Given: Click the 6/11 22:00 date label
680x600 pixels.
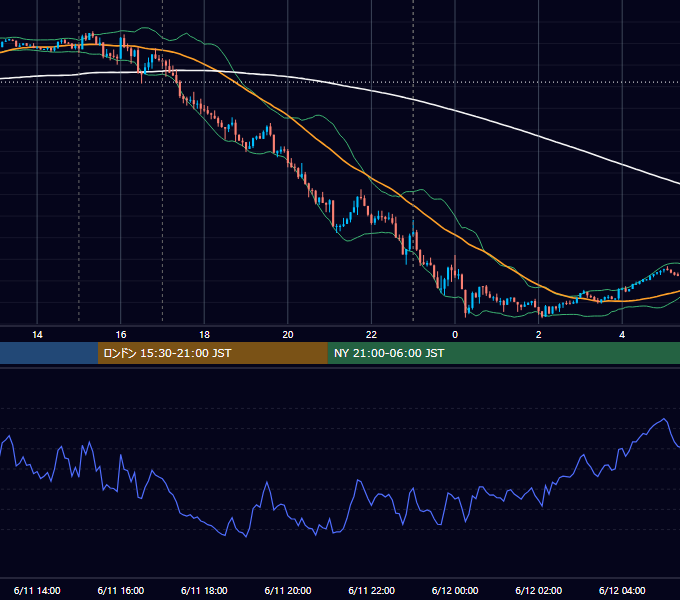Looking at the screenshot, I should [372, 590].
